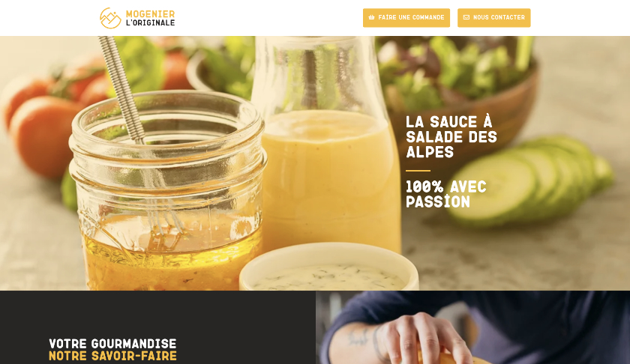Click the Mogenier L'Originale brand text
The width and height of the screenshot is (630, 364).
[150, 19]
